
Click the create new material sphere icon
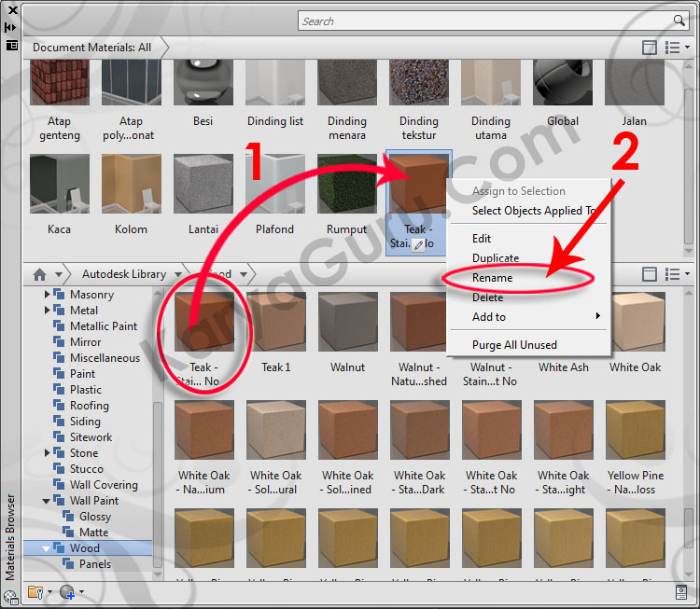point(66,591)
